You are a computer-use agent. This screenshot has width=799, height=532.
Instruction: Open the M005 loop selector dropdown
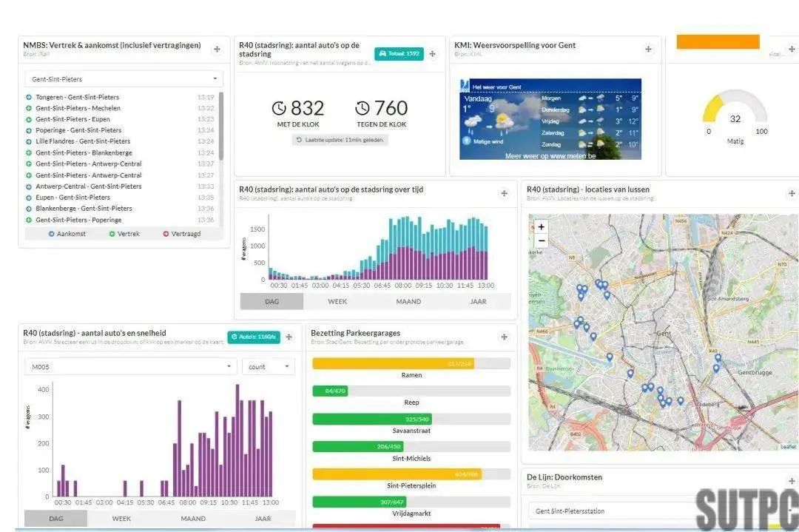click(x=130, y=367)
